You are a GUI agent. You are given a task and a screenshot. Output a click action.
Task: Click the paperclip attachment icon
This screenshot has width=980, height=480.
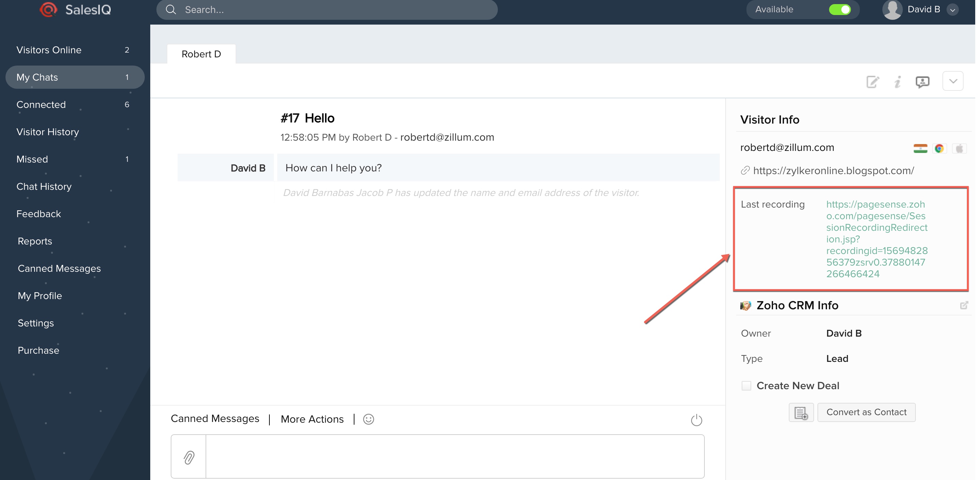pyautogui.click(x=189, y=457)
